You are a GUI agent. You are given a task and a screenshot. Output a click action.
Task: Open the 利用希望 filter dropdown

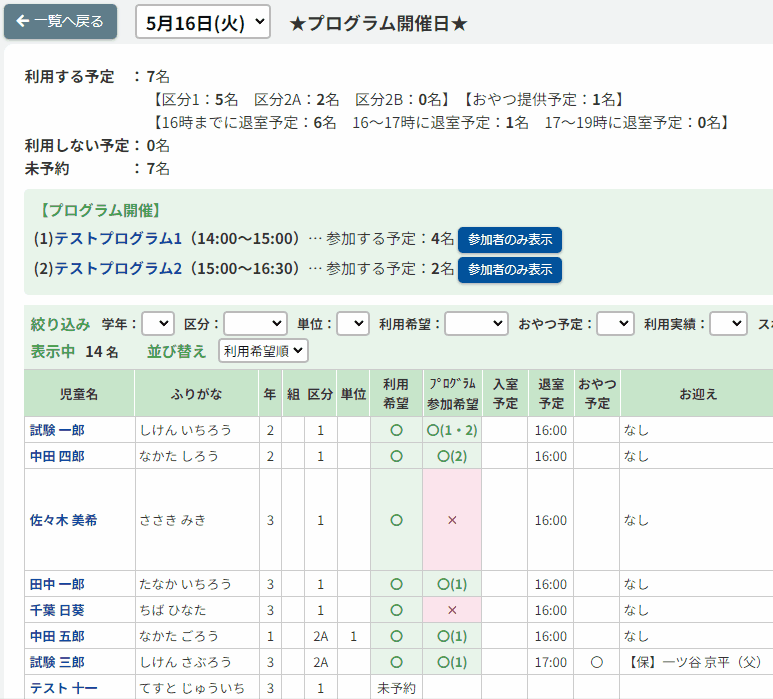(x=476, y=324)
